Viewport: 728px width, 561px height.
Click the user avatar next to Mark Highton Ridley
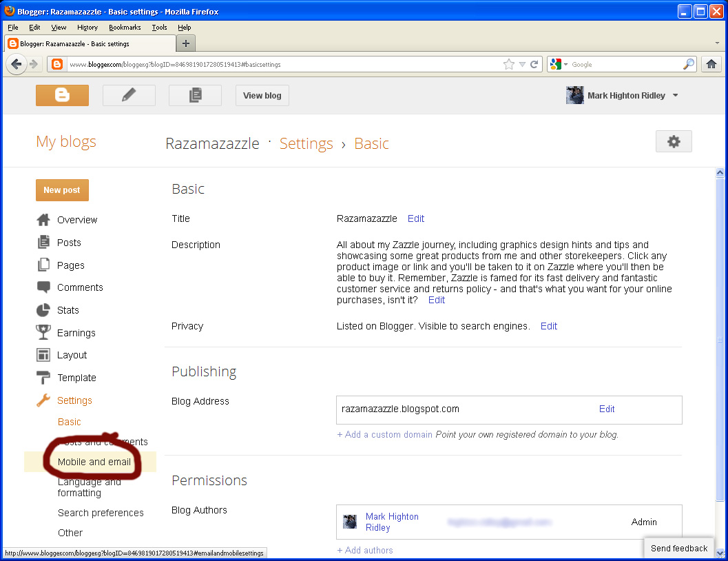575,95
